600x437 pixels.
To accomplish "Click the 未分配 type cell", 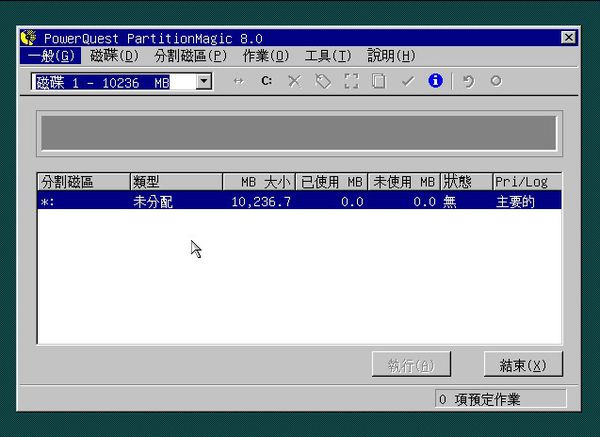I will 153,202.
